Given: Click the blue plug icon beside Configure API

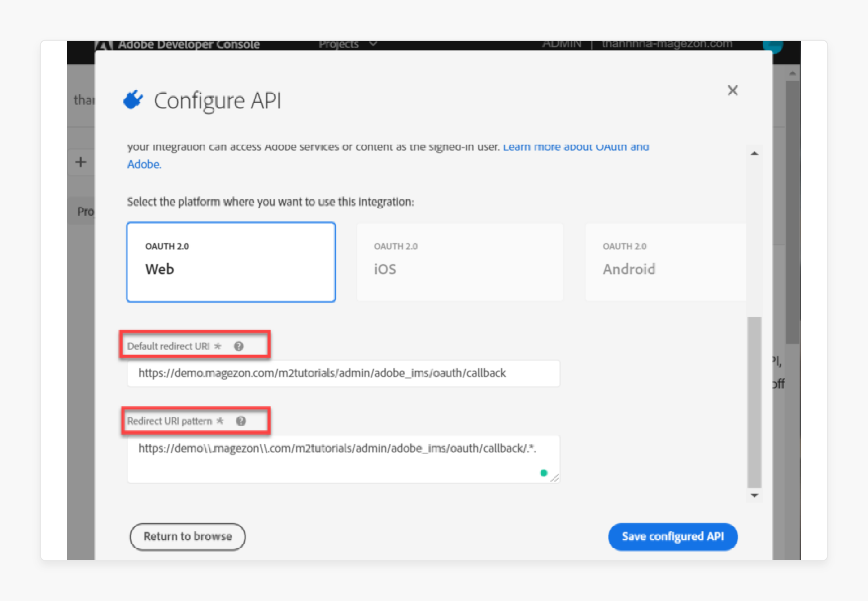Looking at the screenshot, I should [133, 100].
